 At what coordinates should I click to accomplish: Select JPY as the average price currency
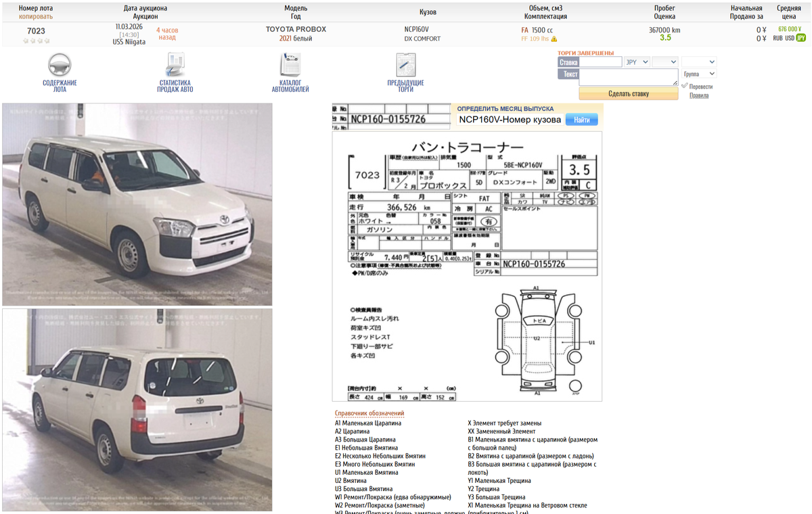pyautogui.click(x=801, y=39)
